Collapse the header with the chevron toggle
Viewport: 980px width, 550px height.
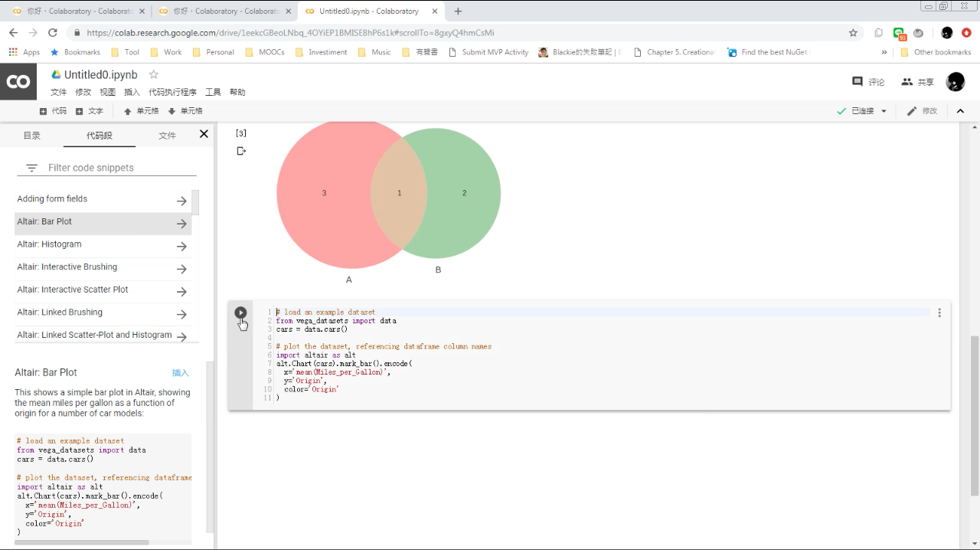point(960,111)
